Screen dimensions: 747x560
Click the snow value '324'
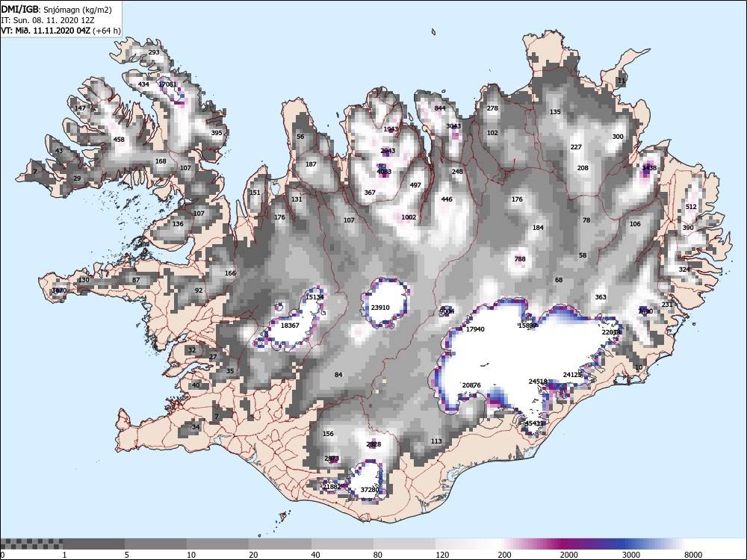coord(684,270)
